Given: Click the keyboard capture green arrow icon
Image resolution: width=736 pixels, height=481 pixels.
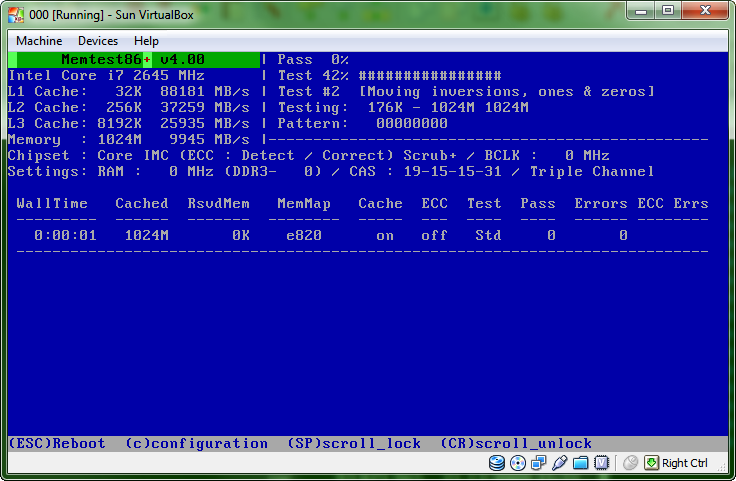Looking at the screenshot, I should [x=651, y=463].
